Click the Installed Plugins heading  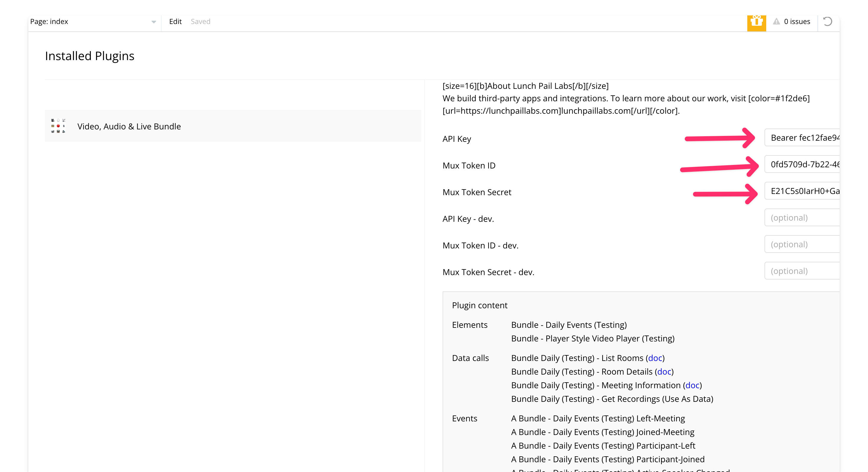click(x=90, y=56)
